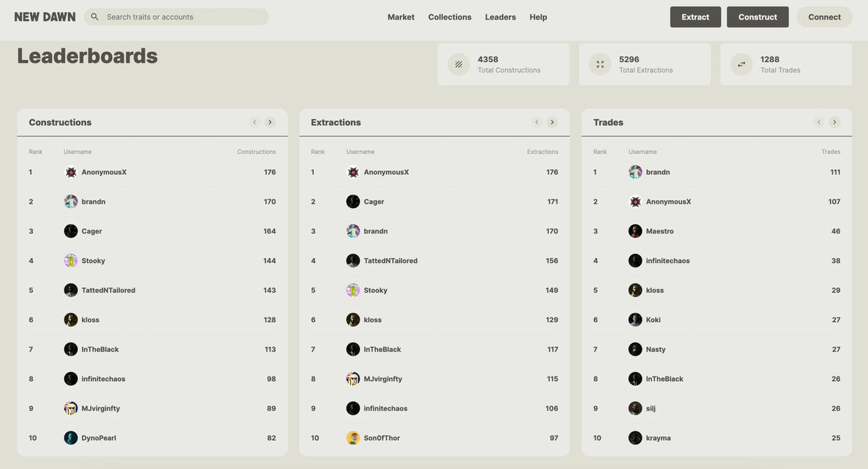Click the 82 constructions value for DynoPearl
This screenshot has width=868, height=469.
271,438
